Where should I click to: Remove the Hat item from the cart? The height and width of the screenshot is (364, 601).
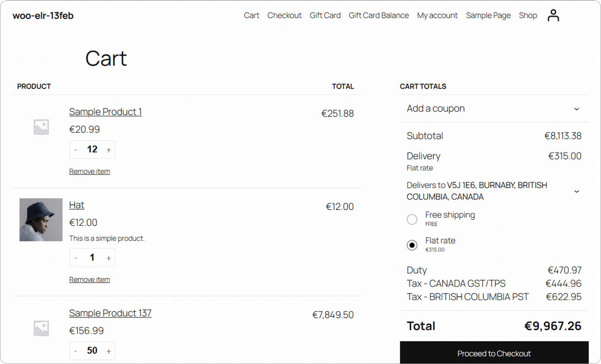click(x=89, y=279)
